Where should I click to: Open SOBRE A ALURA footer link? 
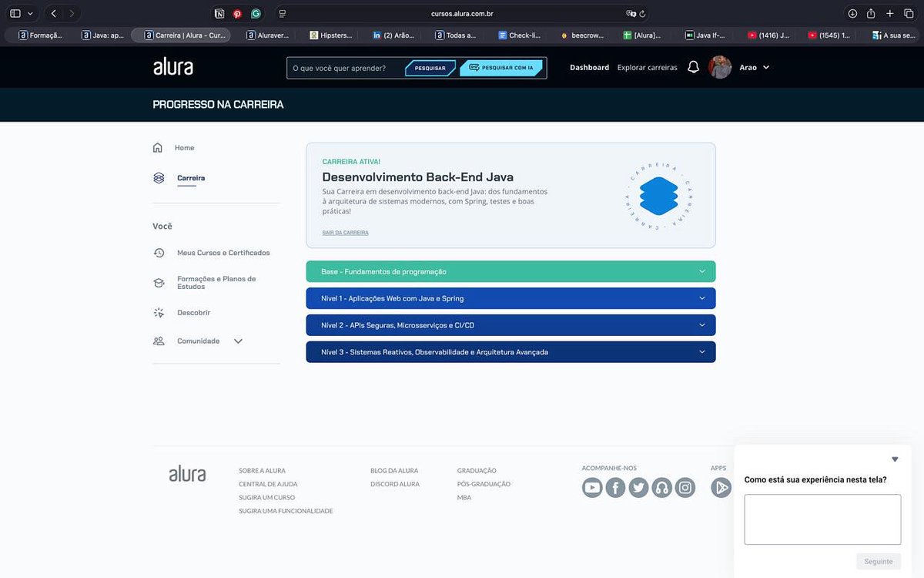pos(262,471)
